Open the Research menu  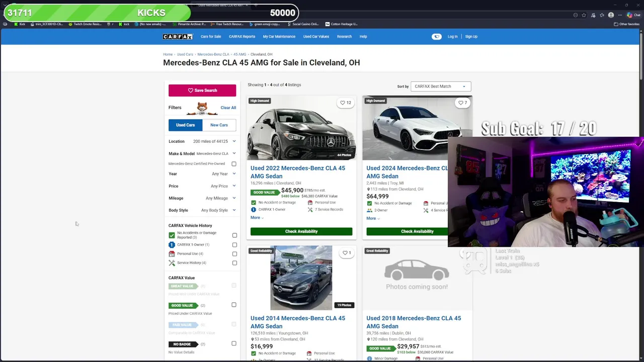pyautogui.click(x=344, y=37)
